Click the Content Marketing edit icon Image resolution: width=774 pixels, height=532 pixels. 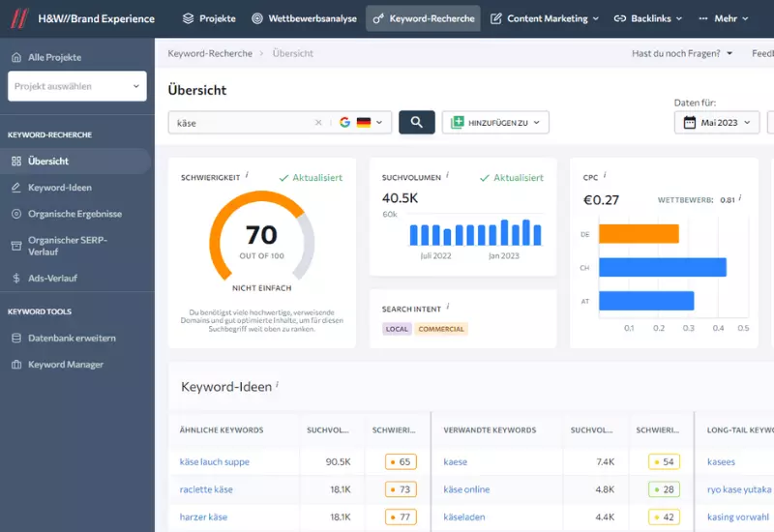click(x=496, y=18)
